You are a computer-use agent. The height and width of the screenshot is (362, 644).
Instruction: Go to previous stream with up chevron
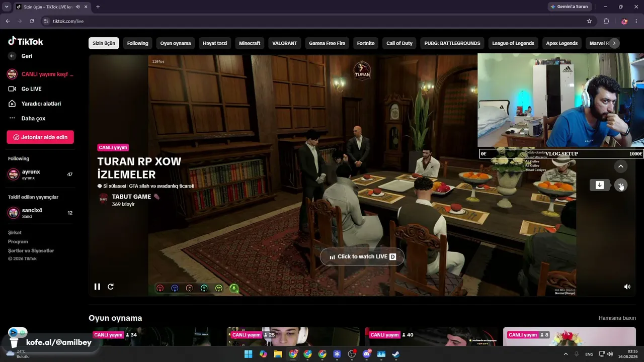(620, 166)
